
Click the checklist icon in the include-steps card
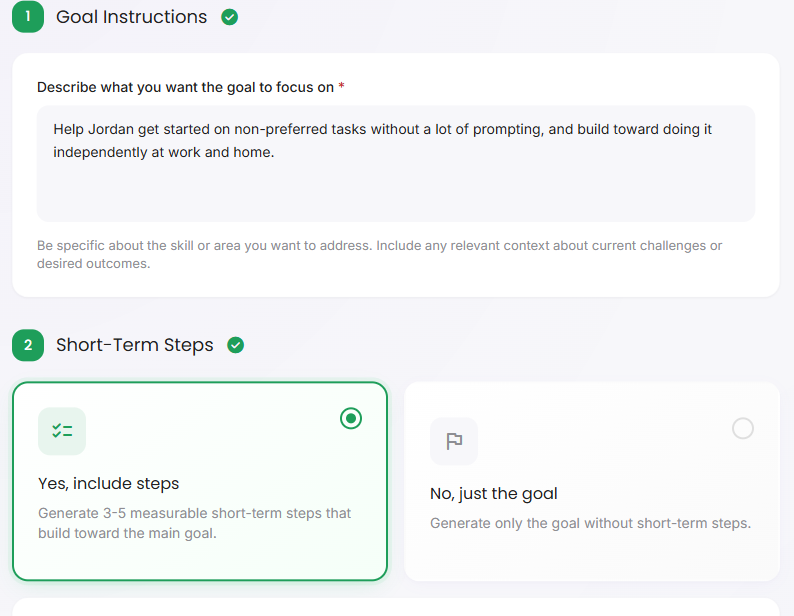[x=62, y=431]
